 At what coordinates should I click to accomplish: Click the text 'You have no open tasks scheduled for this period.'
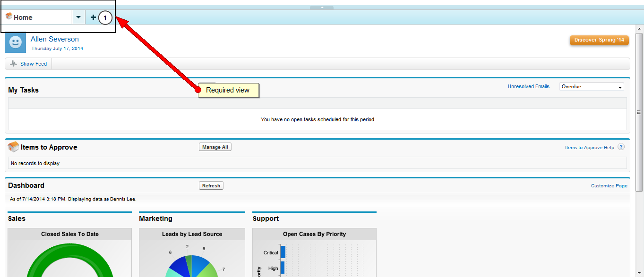tap(318, 120)
